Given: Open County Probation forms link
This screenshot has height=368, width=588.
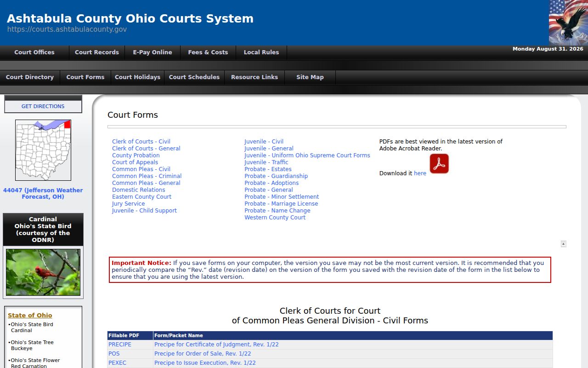Looking at the screenshot, I should pyautogui.click(x=136, y=155).
